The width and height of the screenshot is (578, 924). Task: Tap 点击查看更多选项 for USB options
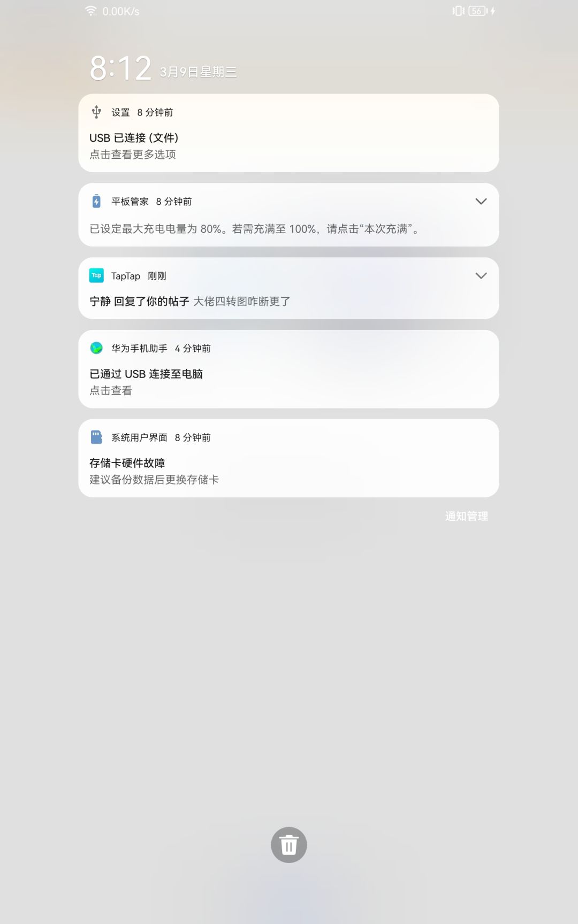133,155
